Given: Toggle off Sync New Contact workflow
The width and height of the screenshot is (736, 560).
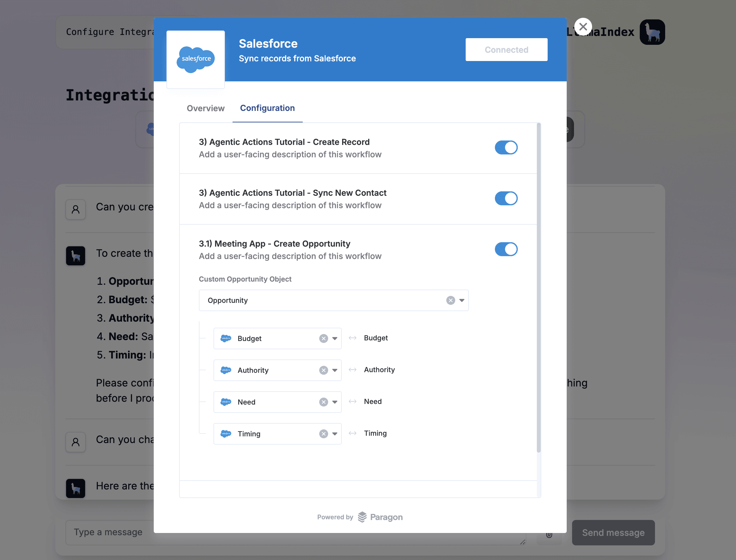Looking at the screenshot, I should (506, 198).
